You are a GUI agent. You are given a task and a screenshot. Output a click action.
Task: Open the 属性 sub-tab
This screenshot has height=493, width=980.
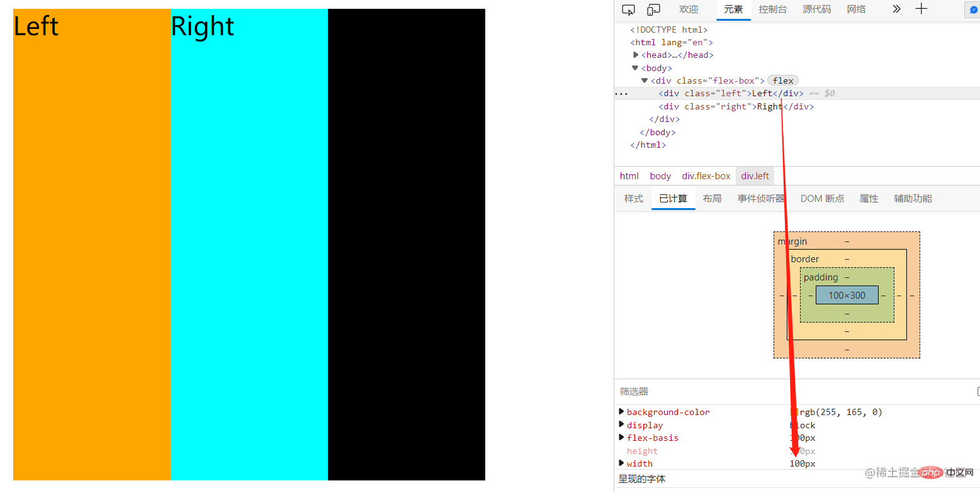[869, 199]
